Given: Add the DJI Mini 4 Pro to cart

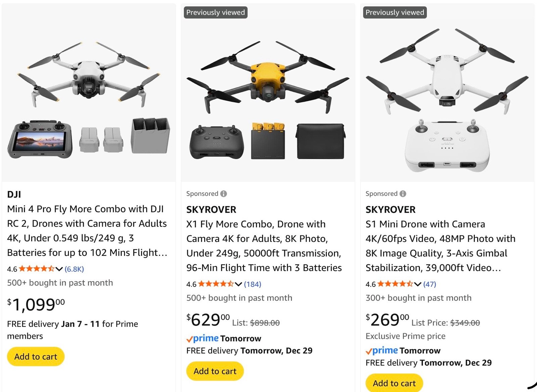Looking at the screenshot, I should tap(35, 356).
